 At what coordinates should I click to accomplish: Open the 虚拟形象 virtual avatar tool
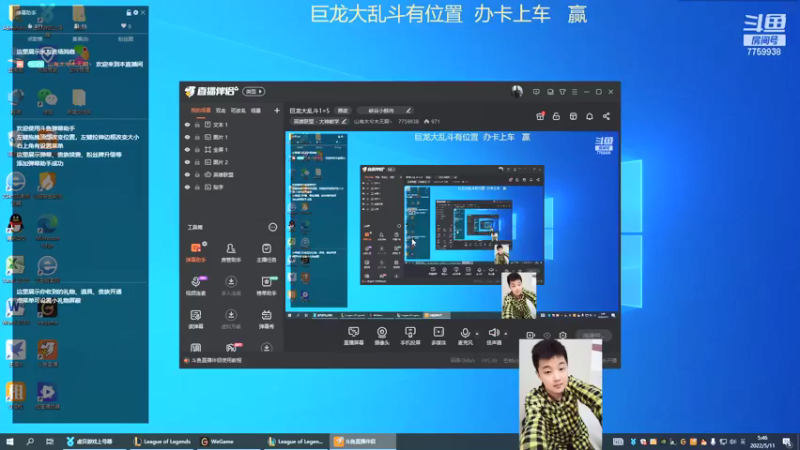[x=231, y=319]
